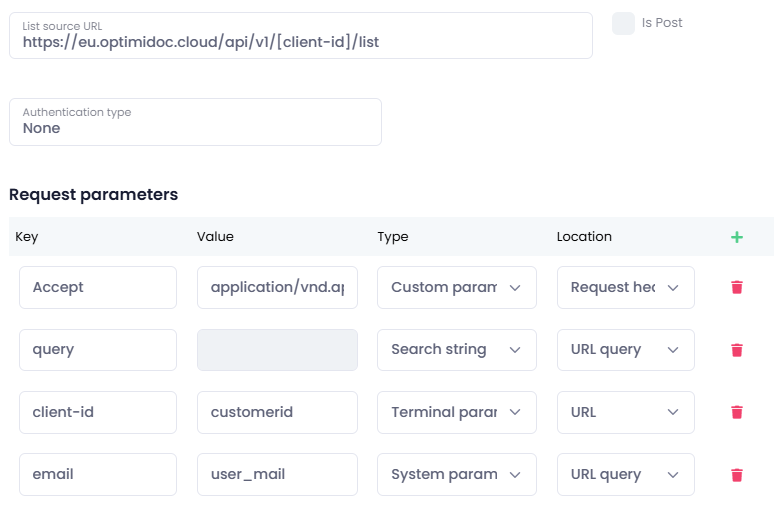This screenshot has width=781, height=507.
Task: Click the green plus add parameter icon
Action: pyautogui.click(x=737, y=237)
